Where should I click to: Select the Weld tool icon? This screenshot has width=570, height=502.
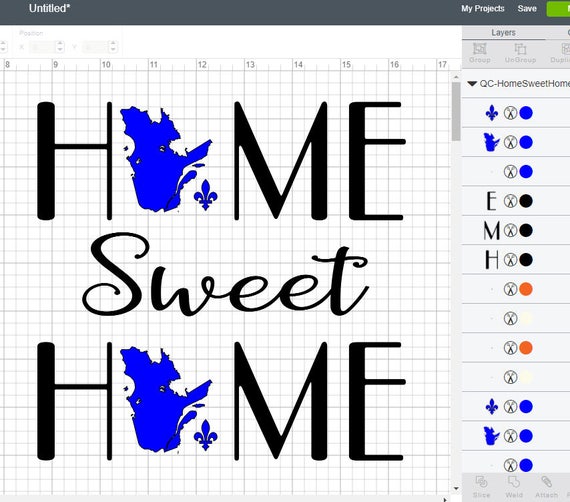pos(514,482)
